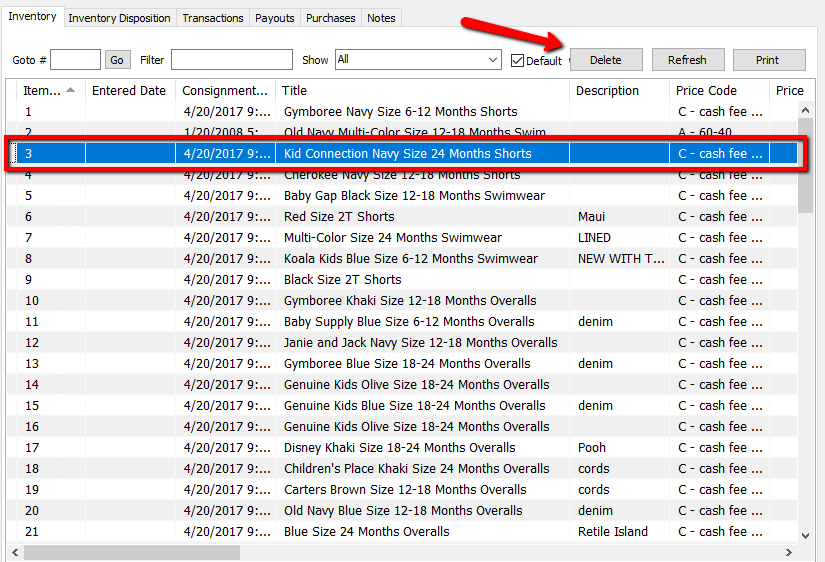Open the Transactions tab
The width and height of the screenshot is (825, 562).
[212, 18]
